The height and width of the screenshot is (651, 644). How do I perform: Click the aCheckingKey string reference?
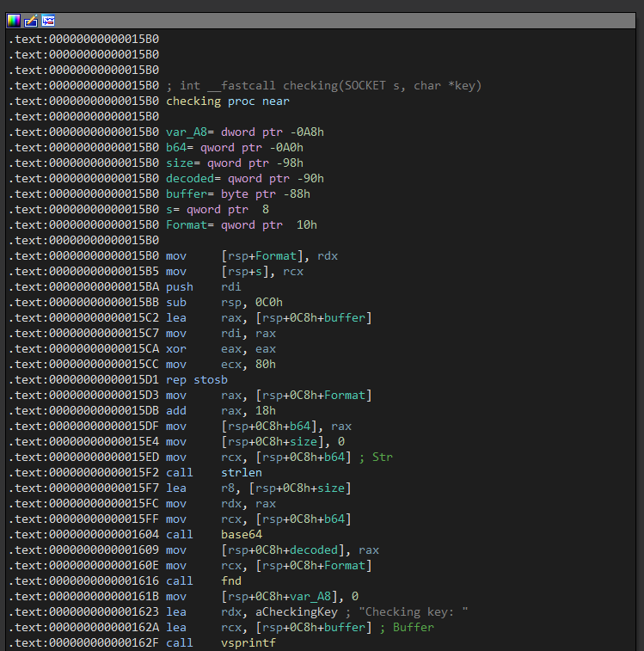coord(297,612)
